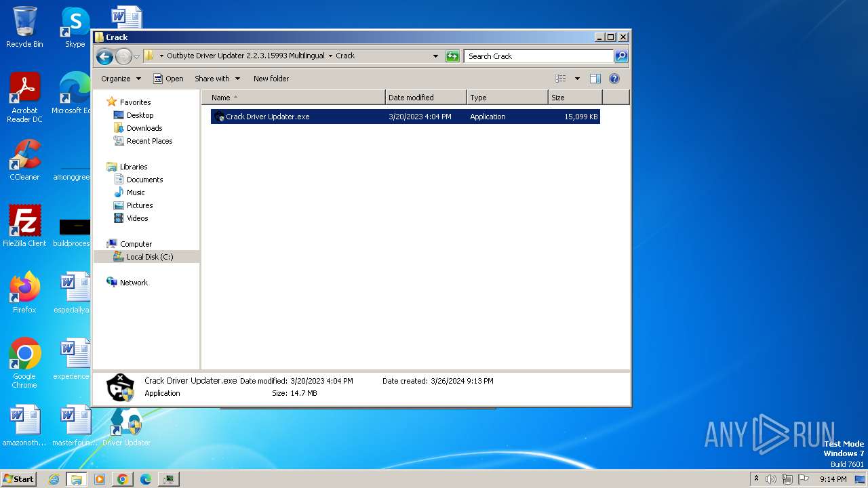Click the file's Application type cell

[488, 117]
